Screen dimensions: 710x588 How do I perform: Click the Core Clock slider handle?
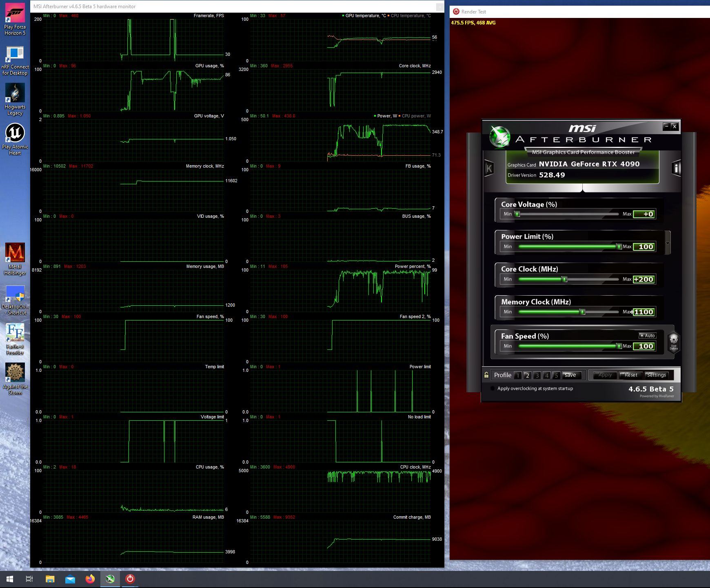click(x=564, y=279)
